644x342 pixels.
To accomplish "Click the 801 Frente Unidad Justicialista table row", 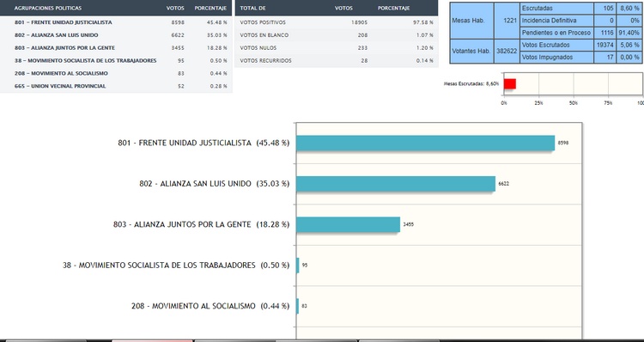I will tap(116, 22).
